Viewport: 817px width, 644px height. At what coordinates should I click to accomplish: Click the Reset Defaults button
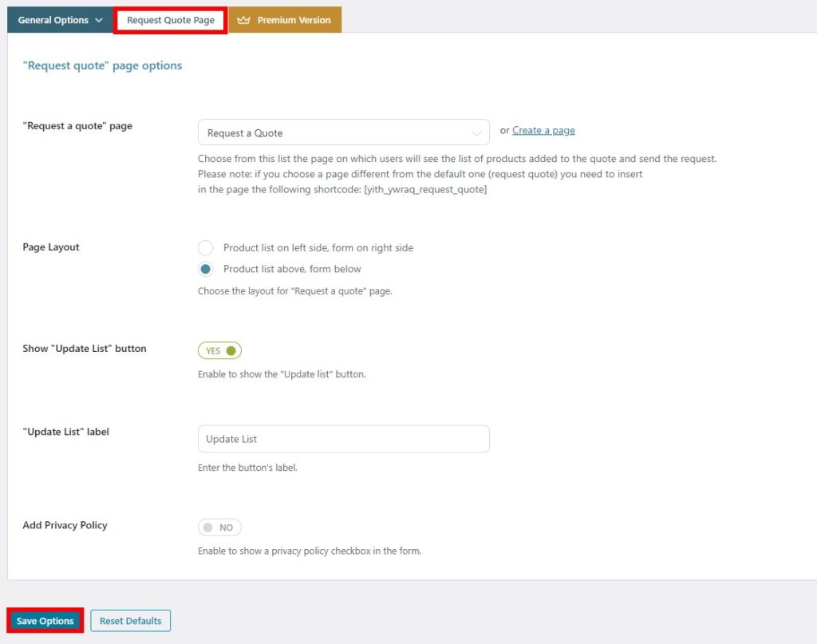[x=130, y=621]
